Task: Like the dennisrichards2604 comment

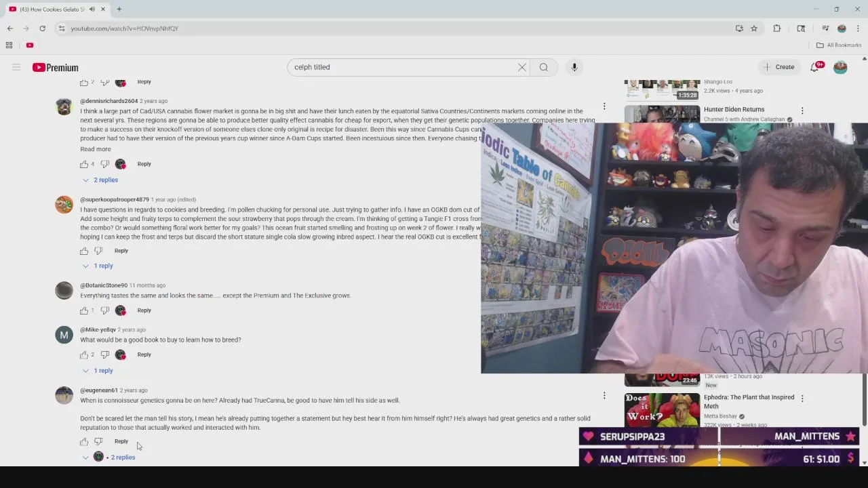Action: pyautogui.click(x=84, y=164)
